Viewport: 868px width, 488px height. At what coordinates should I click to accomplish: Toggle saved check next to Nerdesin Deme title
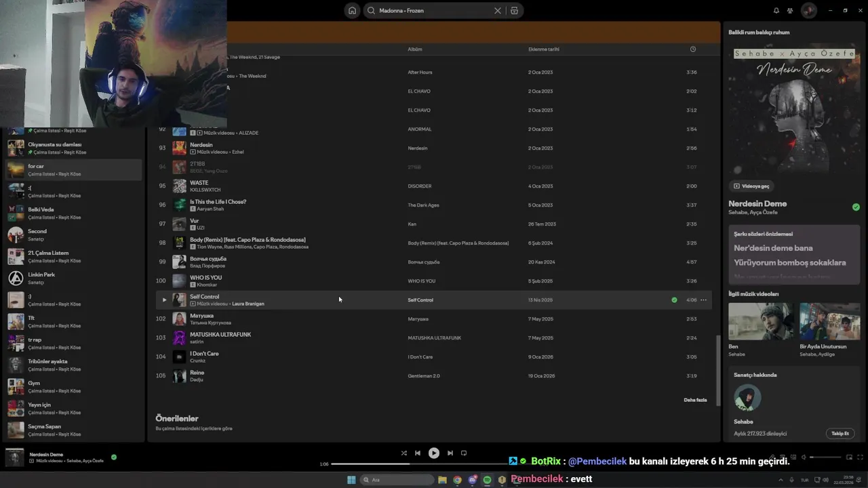coord(856,207)
